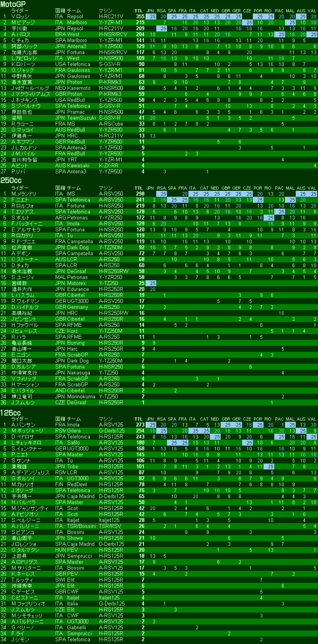Click rider name D.ペドロサ
This screenshot has height=644, width=318.
coord(23,437)
